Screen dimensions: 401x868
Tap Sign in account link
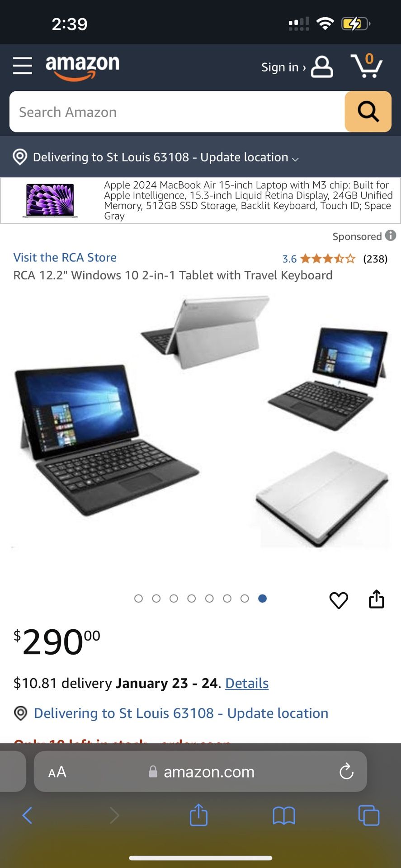(297, 67)
